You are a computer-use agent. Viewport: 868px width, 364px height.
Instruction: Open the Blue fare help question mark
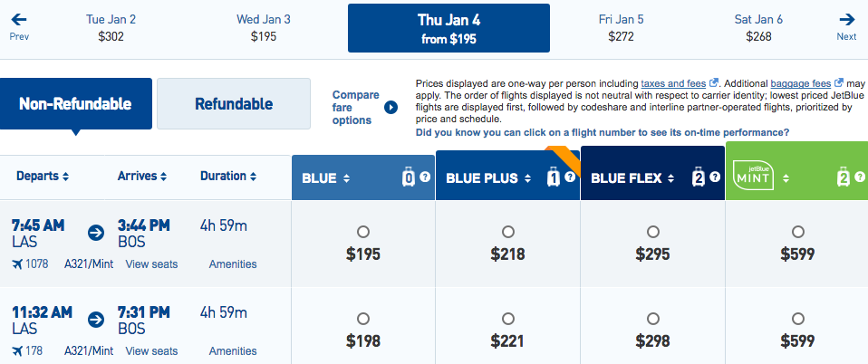(423, 177)
